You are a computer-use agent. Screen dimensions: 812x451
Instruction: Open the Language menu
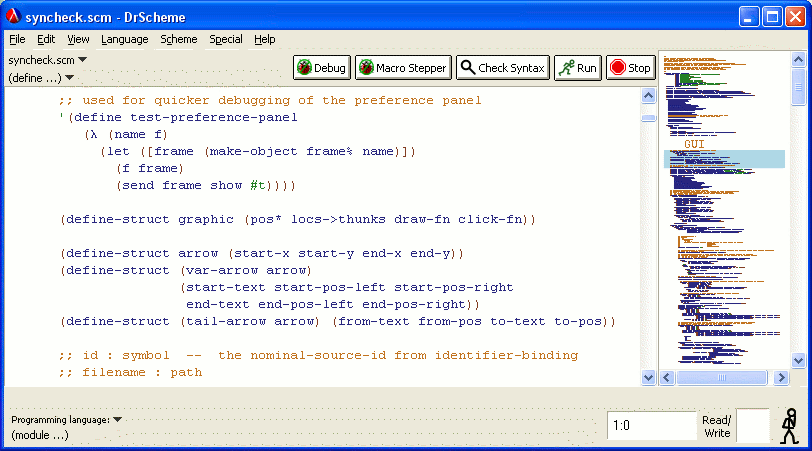coord(125,39)
